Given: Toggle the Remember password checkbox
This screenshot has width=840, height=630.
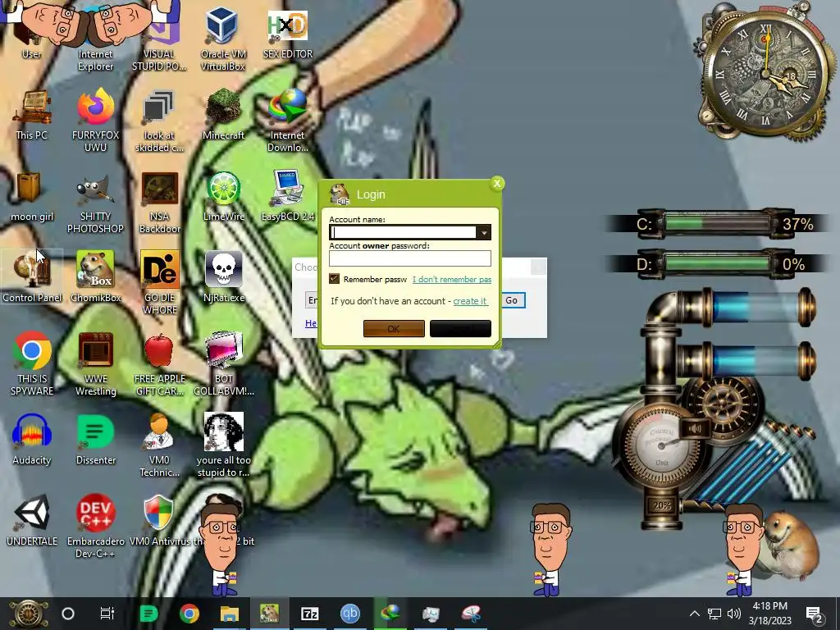Looking at the screenshot, I should pyautogui.click(x=335, y=279).
